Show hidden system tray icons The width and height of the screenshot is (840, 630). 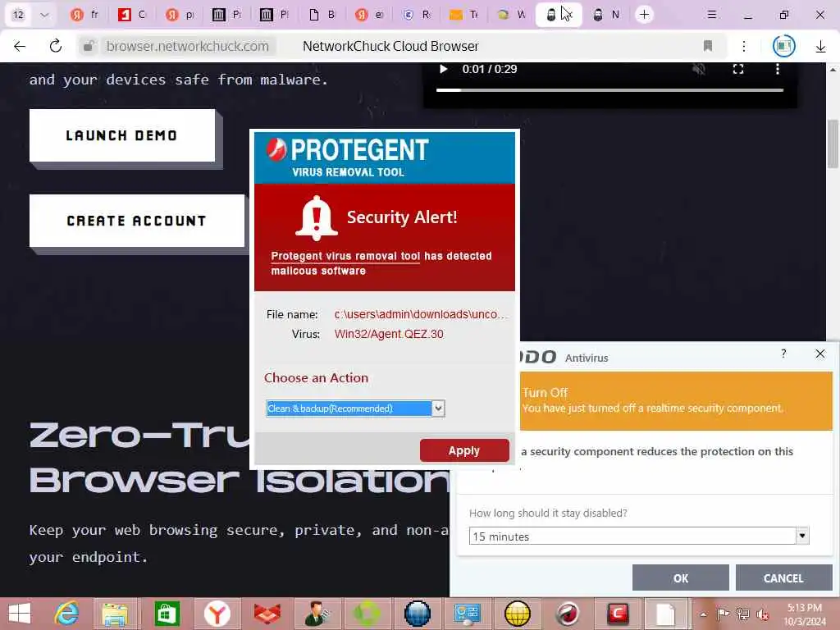(x=703, y=614)
